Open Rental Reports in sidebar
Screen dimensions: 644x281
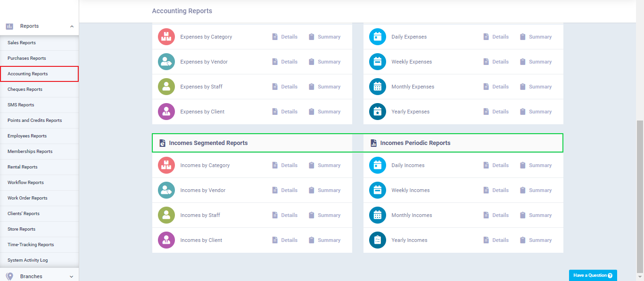click(39, 167)
